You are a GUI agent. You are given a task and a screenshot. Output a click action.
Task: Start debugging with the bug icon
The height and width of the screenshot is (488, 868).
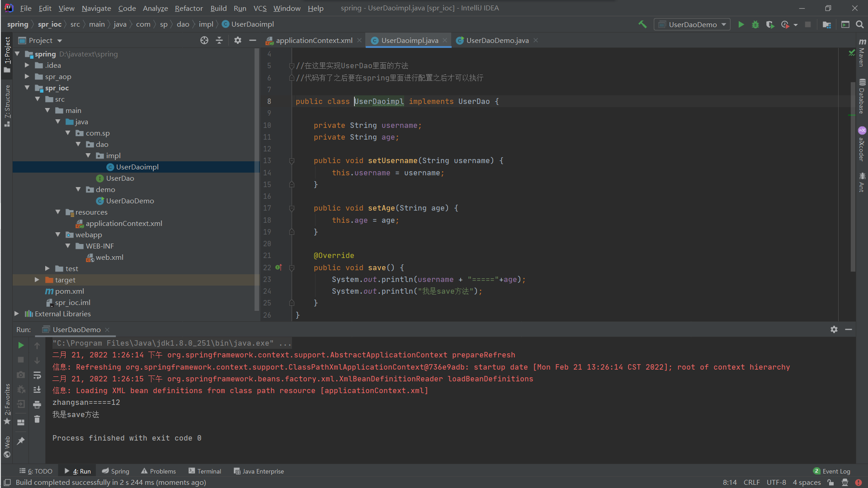[755, 24]
